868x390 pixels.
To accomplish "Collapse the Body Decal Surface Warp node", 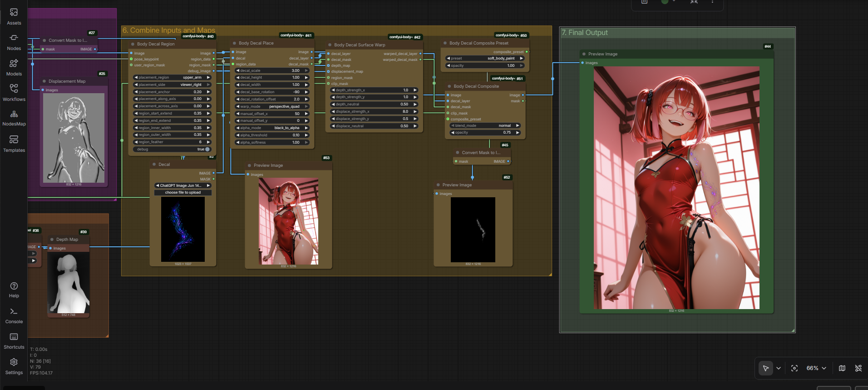I will tap(330, 45).
